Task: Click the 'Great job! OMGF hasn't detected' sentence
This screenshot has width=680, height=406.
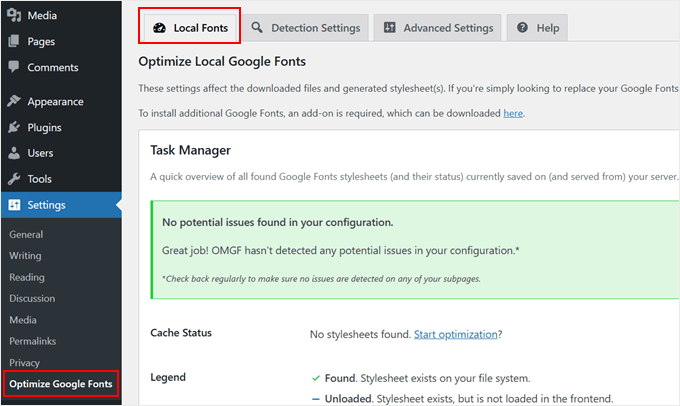Action: [x=340, y=251]
